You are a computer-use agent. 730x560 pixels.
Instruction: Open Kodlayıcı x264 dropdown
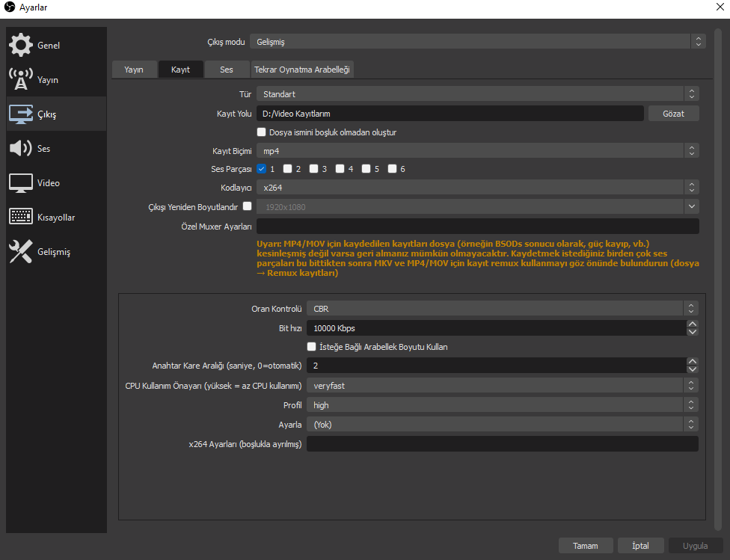coord(478,188)
